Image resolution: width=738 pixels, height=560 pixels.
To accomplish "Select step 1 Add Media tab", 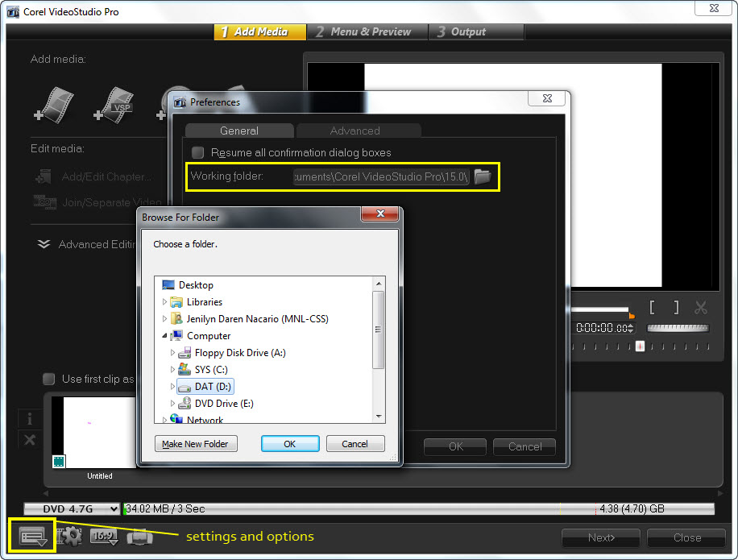I will coord(259,32).
